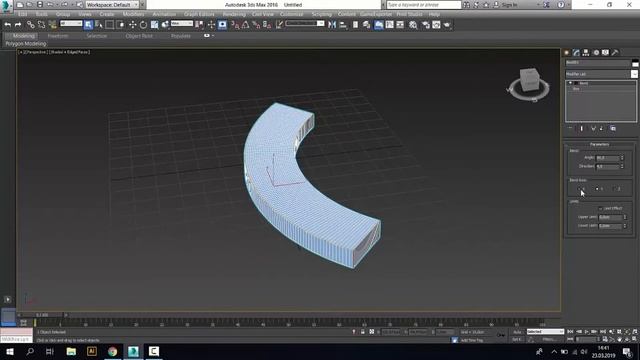Activate the Select and Link tool
Screen dimensions: 640x360
pos(31,25)
